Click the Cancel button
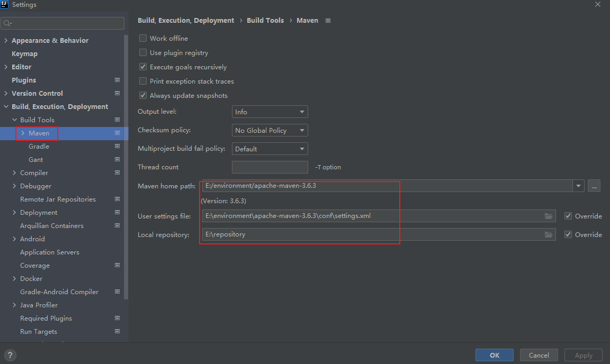 click(539, 355)
